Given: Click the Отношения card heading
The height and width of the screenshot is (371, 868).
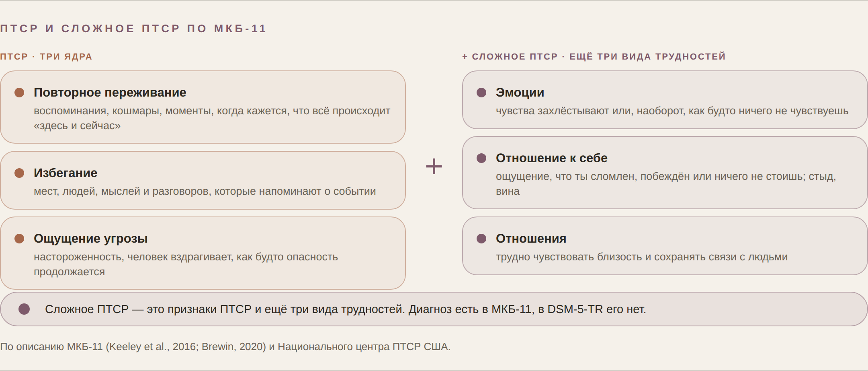Looking at the screenshot, I should pos(531,239).
